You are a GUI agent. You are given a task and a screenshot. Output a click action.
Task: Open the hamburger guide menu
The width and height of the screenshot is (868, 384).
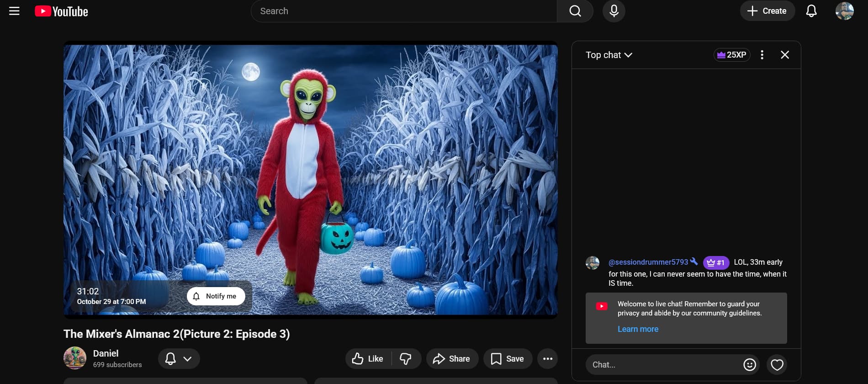pyautogui.click(x=14, y=11)
